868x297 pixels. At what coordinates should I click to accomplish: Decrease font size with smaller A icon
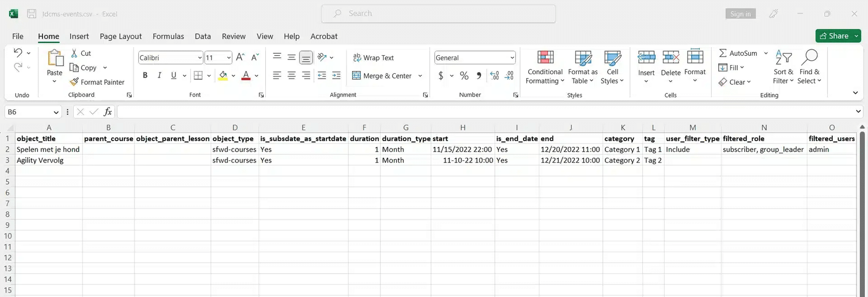[254, 57]
